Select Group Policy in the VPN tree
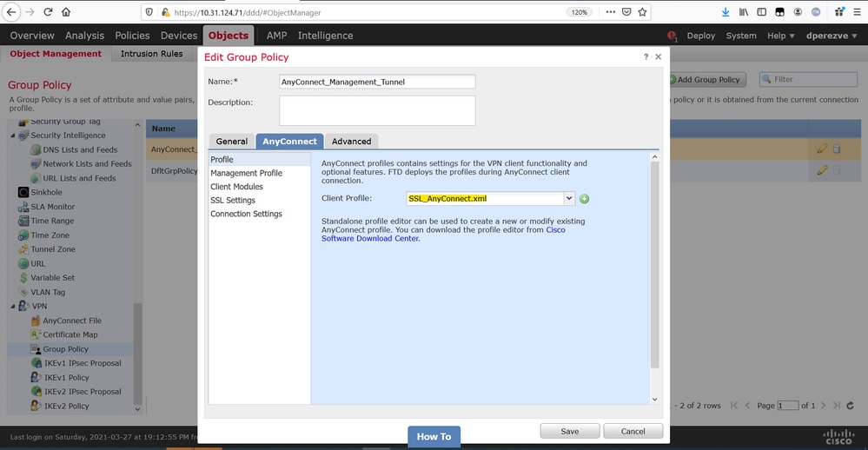868x450 pixels. coord(65,348)
